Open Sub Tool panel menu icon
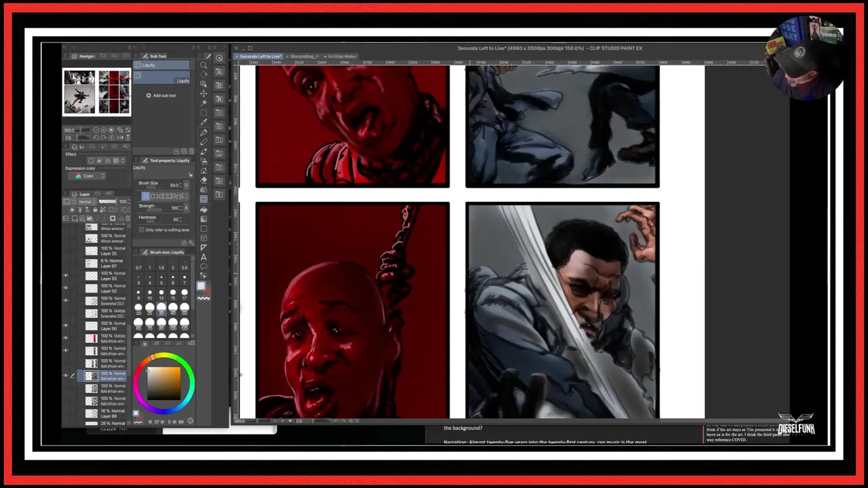The height and width of the screenshot is (488, 868). [x=136, y=56]
